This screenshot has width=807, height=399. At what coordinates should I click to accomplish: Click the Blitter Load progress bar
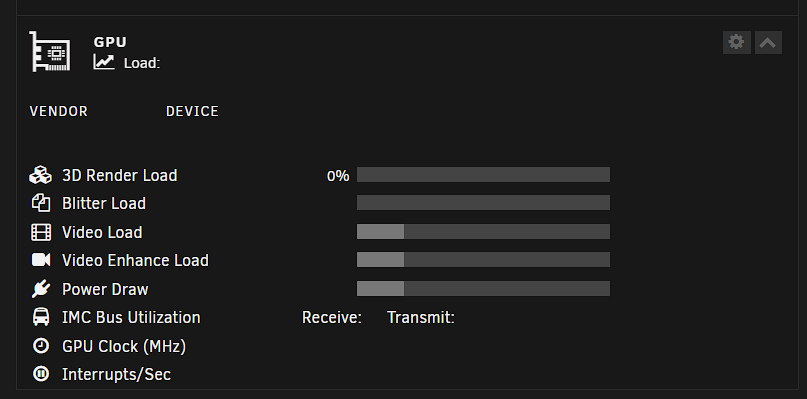point(483,202)
